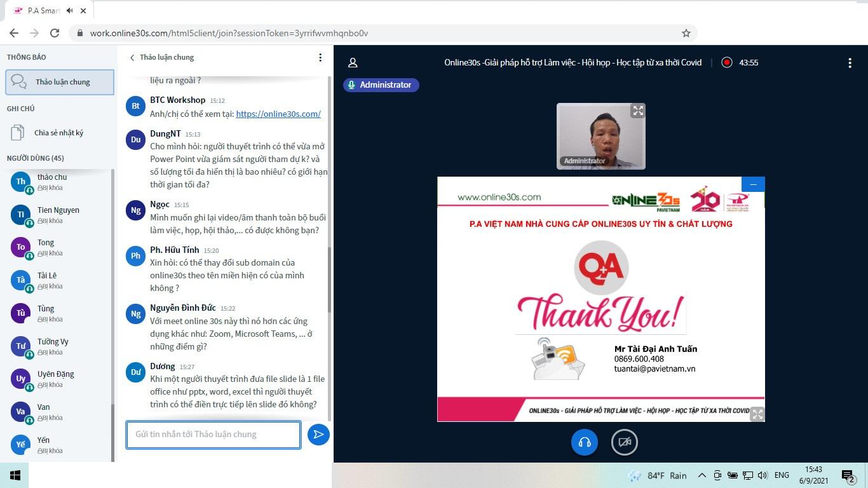Viewport: 868px width, 488px height.
Task: Select user thảo chu avatar
Action: [21, 182]
